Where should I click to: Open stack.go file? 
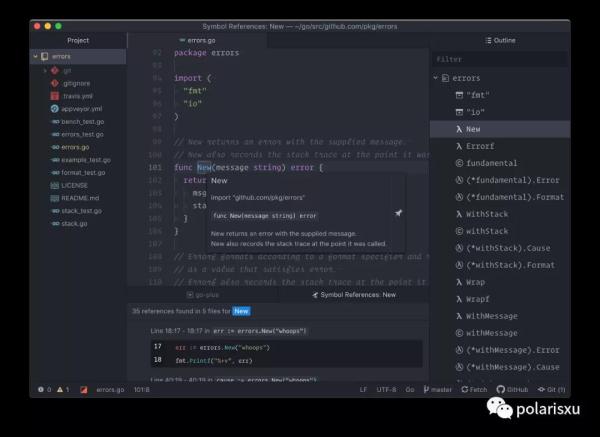(x=74, y=223)
